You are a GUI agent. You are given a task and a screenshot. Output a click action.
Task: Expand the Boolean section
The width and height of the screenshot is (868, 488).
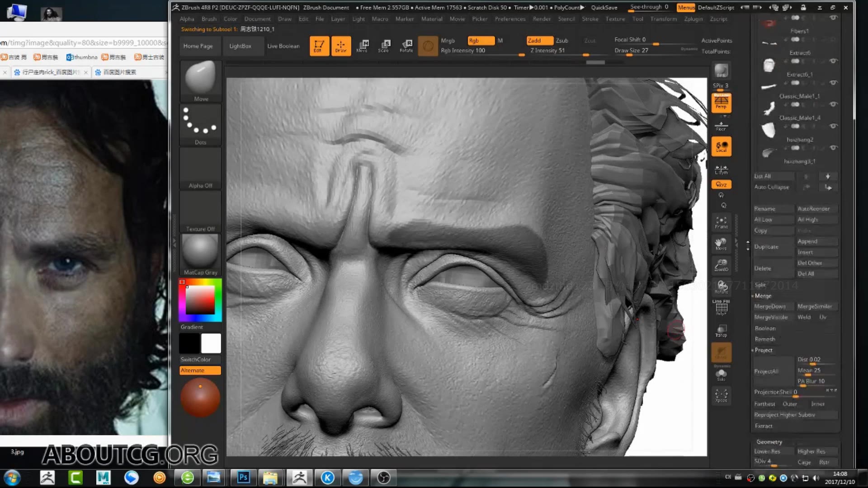click(x=765, y=328)
